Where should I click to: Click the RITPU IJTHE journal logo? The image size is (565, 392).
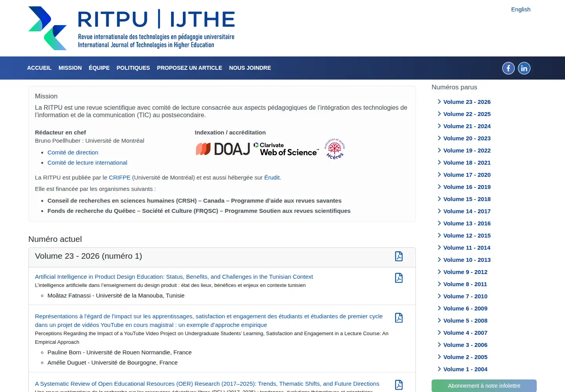pyautogui.click(x=131, y=28)
